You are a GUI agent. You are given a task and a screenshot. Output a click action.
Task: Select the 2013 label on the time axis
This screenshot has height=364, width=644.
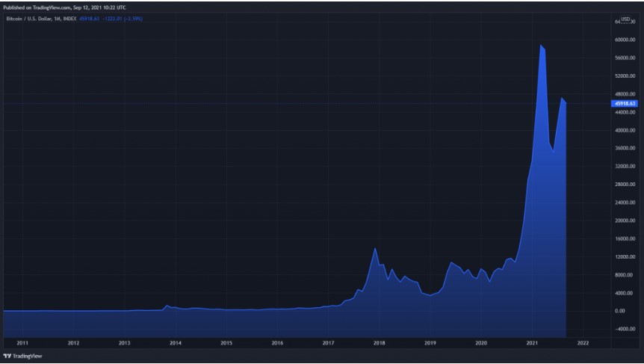[125, 342]
